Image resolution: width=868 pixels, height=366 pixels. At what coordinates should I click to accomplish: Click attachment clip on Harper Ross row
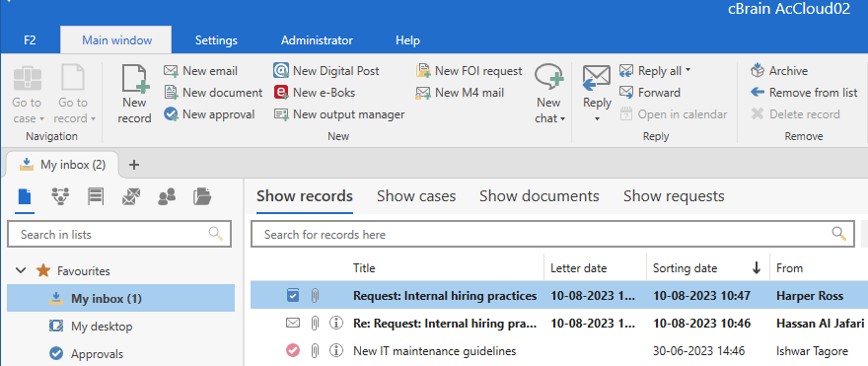(315, 296)
